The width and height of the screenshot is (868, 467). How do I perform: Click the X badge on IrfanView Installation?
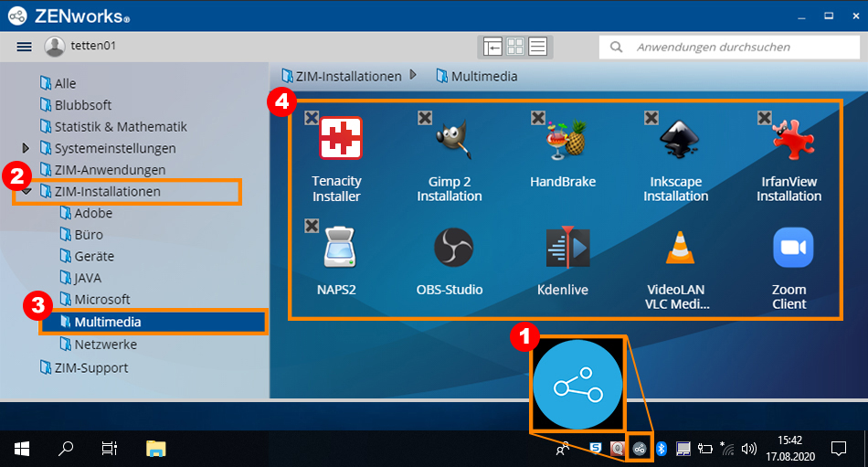[765, 118]
